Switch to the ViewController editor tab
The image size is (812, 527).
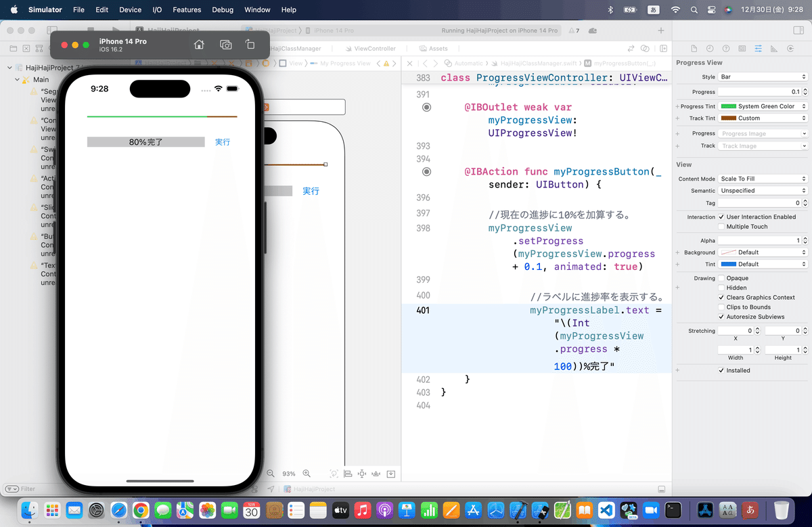[x=371, y=49]
